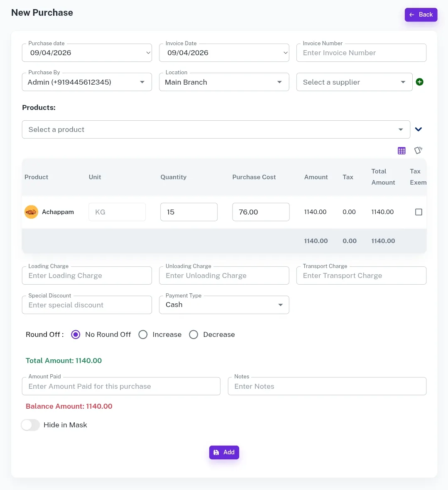Image resolution: width=448 pixels, height=490 pixels.
Task: Focus the Special Discount field
Action: pyautogui.click(x=87, y=305)
